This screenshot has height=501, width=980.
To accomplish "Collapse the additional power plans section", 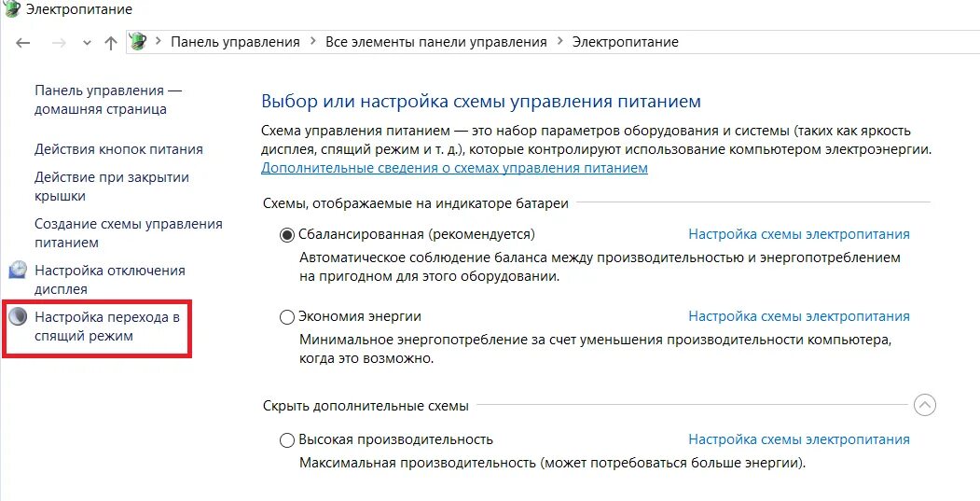I will tap(924, 406).
